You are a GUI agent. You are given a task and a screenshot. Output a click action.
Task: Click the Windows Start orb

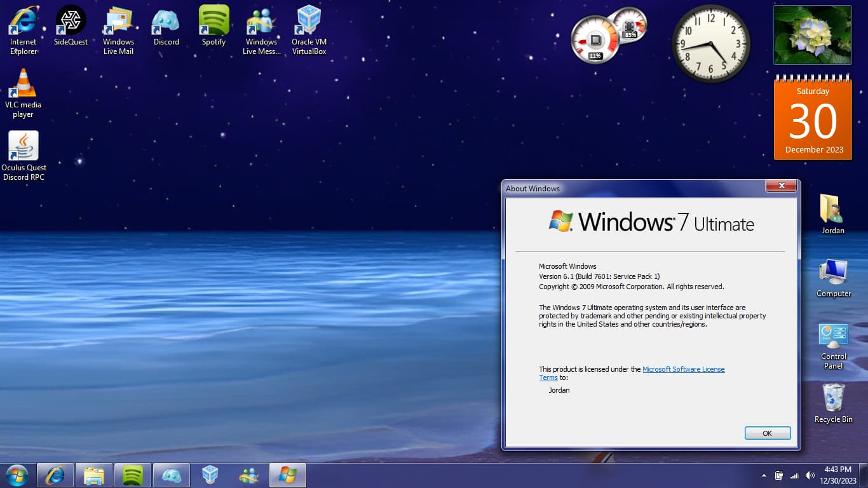click(17, 475)
